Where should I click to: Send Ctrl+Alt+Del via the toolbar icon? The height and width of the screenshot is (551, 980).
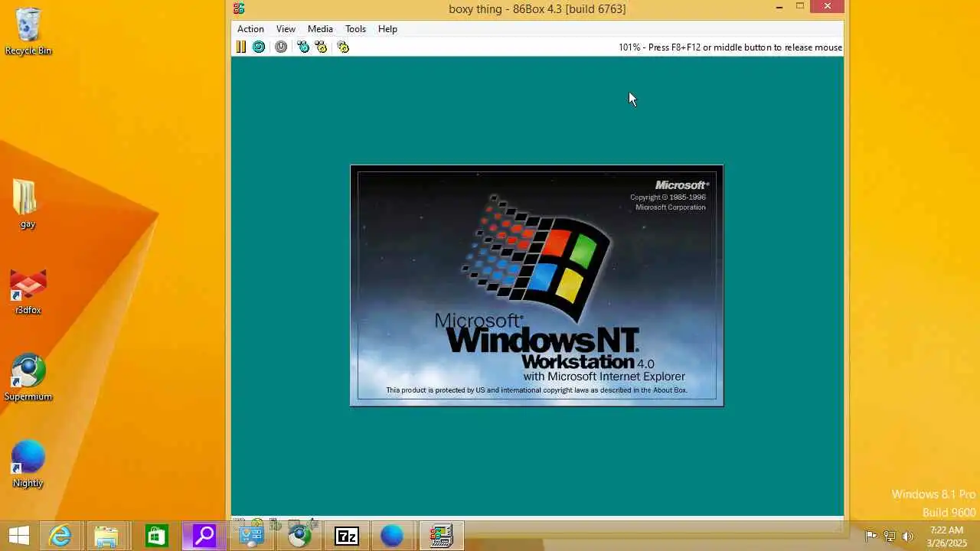tap(303, 47)
